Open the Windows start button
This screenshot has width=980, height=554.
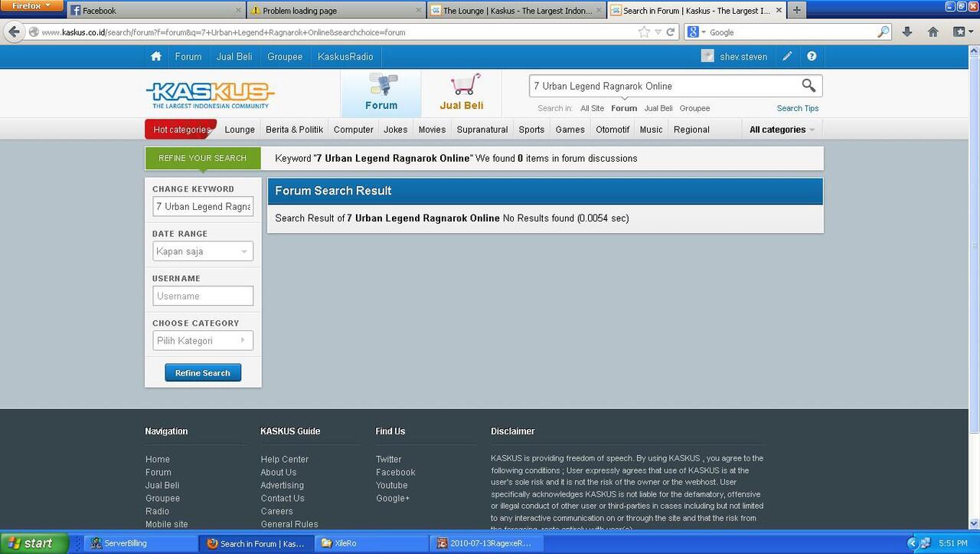click(x=34, y=543)
